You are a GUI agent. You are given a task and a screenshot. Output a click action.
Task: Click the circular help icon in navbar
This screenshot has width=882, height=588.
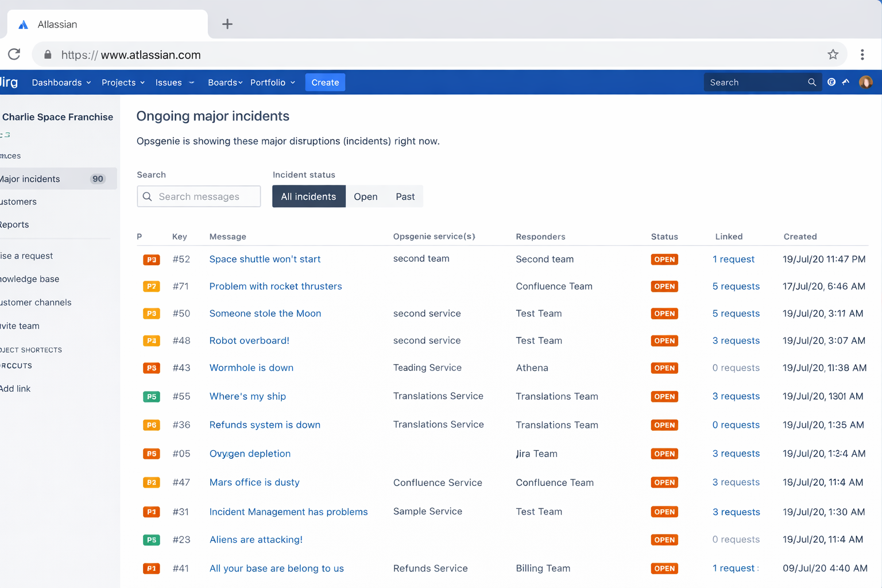[x=831, y=82]
